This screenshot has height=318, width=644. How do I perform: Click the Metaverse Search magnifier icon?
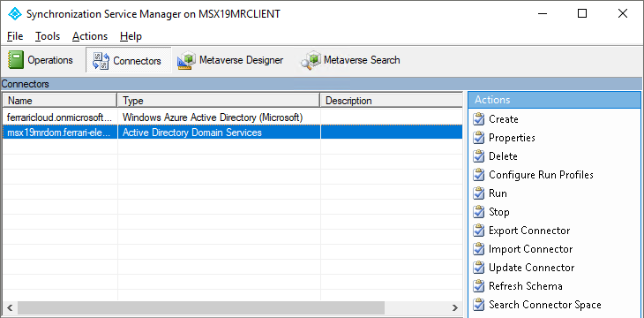click(x=310, y=61)
